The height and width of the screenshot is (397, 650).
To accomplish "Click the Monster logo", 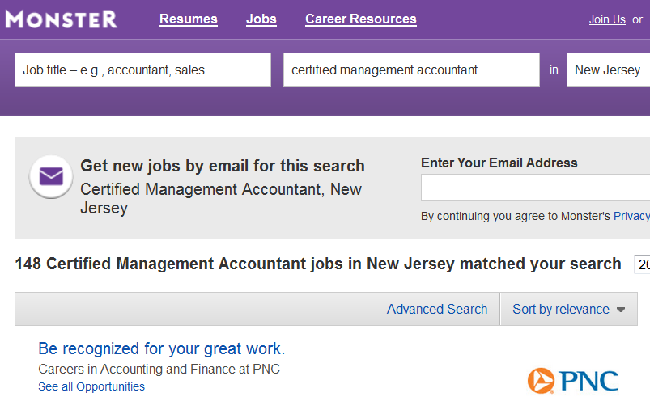I will pyautogui.click(x=61, y=19).
